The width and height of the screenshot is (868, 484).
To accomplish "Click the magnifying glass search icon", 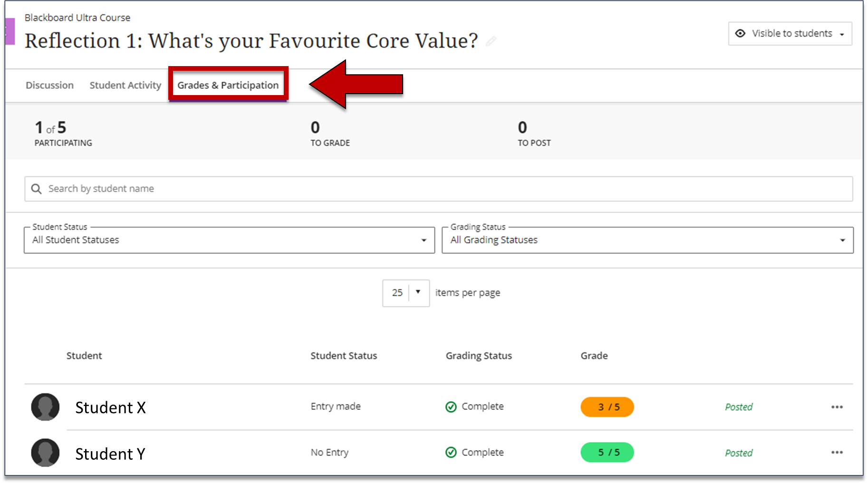I will coord(37,188).
